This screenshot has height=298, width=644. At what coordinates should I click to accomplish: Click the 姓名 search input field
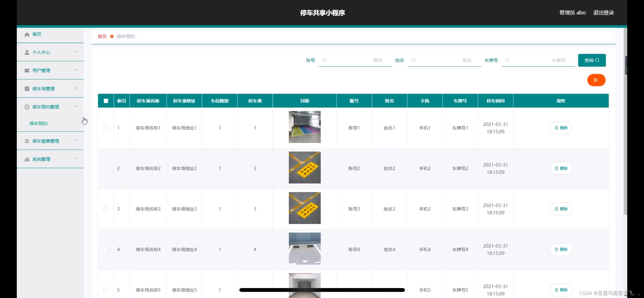445,60
